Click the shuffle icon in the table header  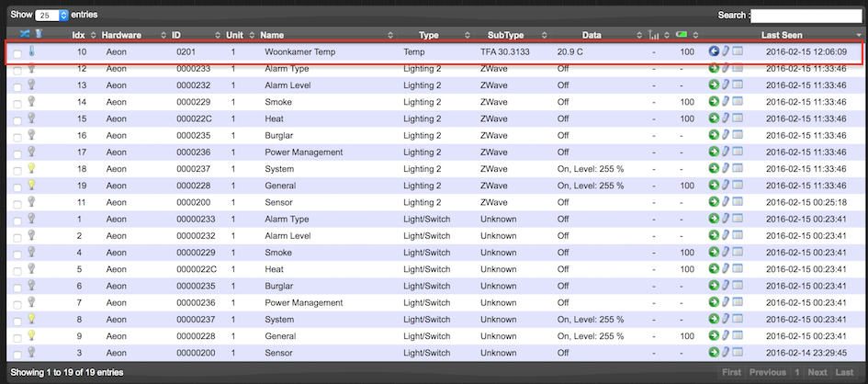[x=25, y=34]
